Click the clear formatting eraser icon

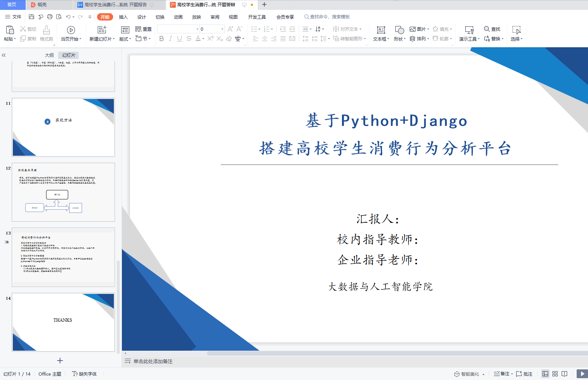[x=229, y=38]
